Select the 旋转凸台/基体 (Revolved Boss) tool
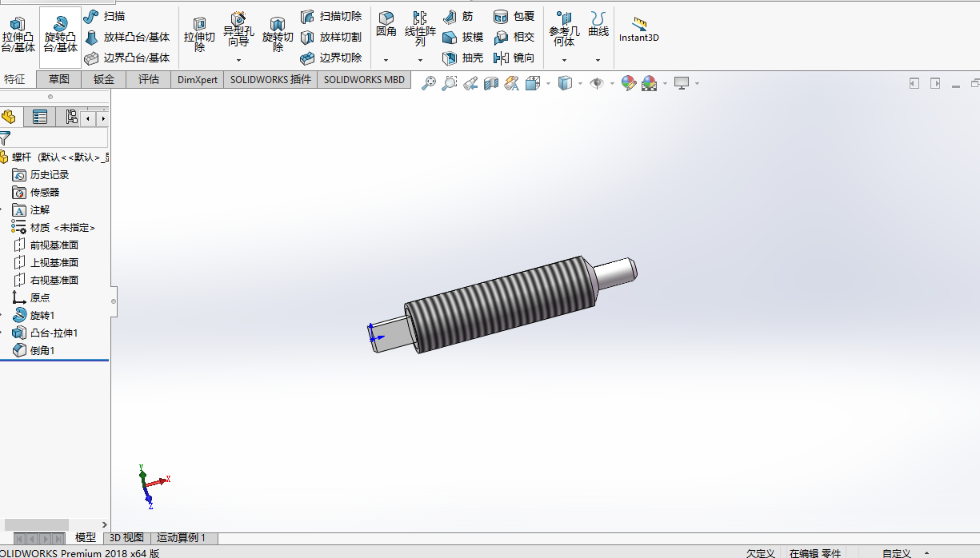The width and height of the screenshot is (980, 558). click(x=60, y=32)
